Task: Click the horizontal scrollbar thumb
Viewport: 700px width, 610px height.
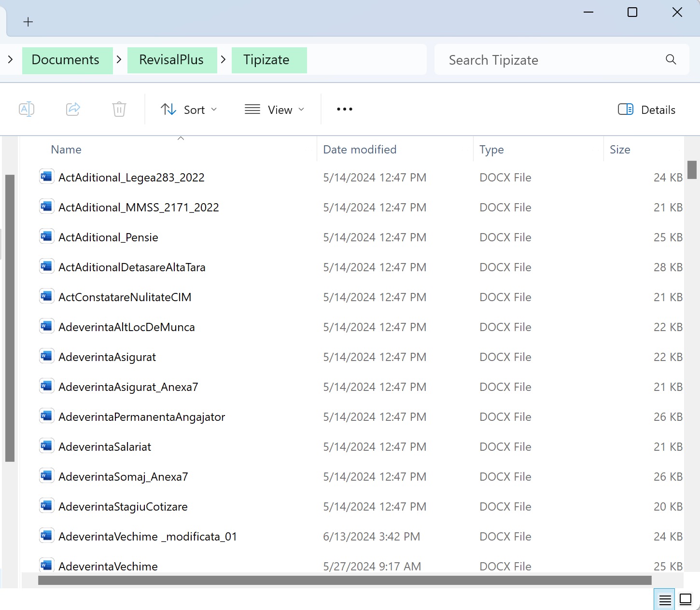Action: coord(345,580)
